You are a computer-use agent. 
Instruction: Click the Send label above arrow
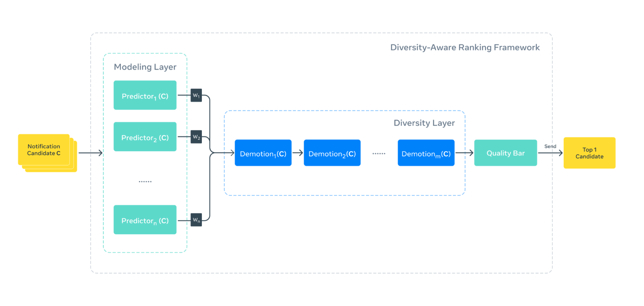coord(550,146)
